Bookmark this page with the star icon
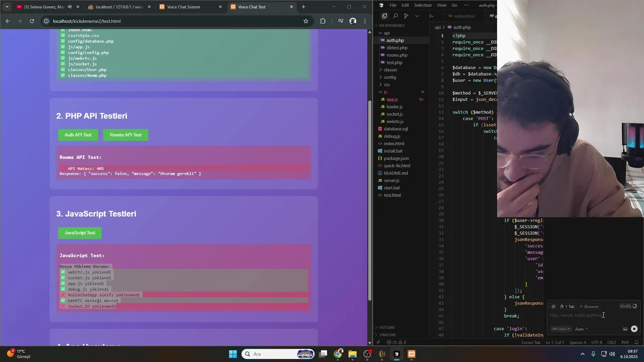 (305, 21)
